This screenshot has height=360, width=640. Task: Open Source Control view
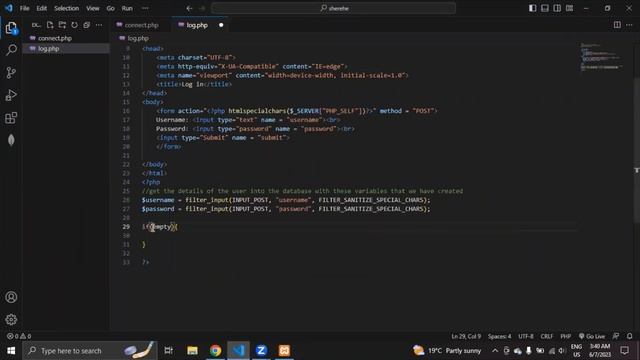[x=11, y=73]
